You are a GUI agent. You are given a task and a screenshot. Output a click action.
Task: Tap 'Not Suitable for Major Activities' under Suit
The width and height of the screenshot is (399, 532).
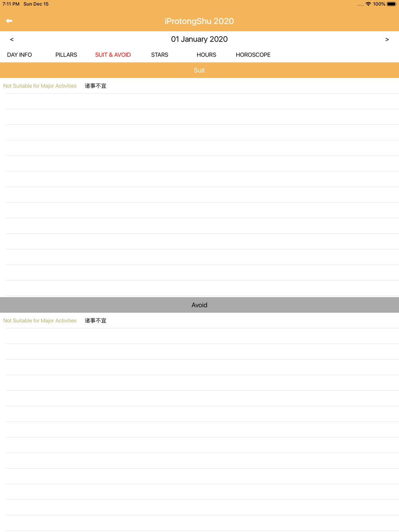click(40, 86)
